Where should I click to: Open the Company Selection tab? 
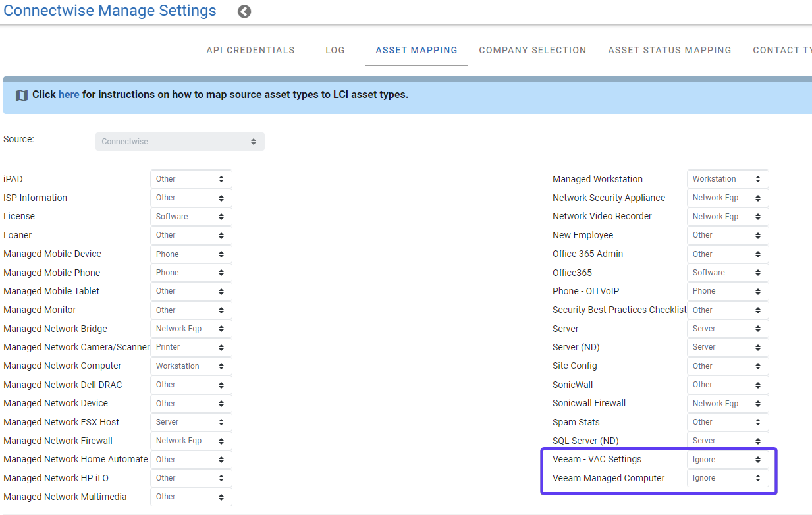tap(533, 50)
